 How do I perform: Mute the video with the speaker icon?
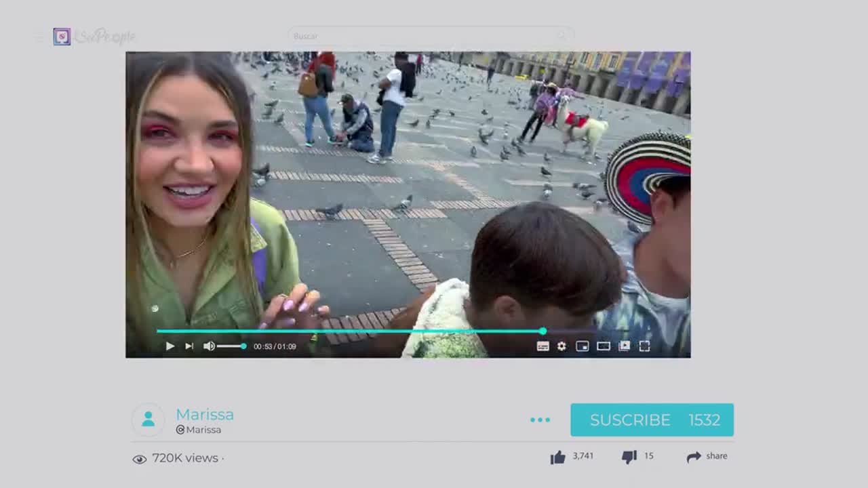click(209, 346)
